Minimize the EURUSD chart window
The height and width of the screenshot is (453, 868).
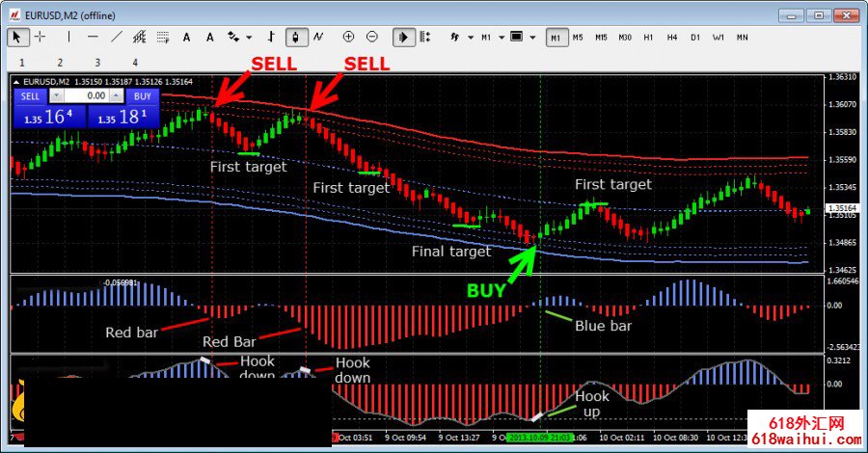click(792, 15)
